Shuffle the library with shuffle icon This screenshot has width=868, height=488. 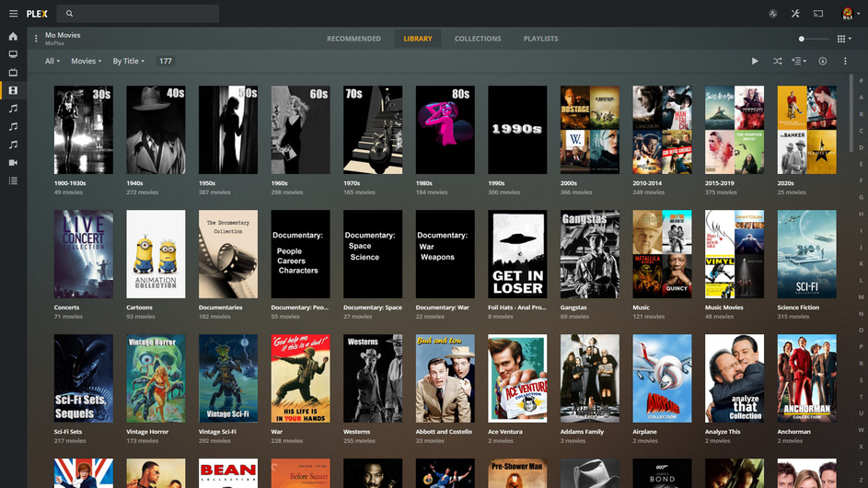(x=777, y=61)
